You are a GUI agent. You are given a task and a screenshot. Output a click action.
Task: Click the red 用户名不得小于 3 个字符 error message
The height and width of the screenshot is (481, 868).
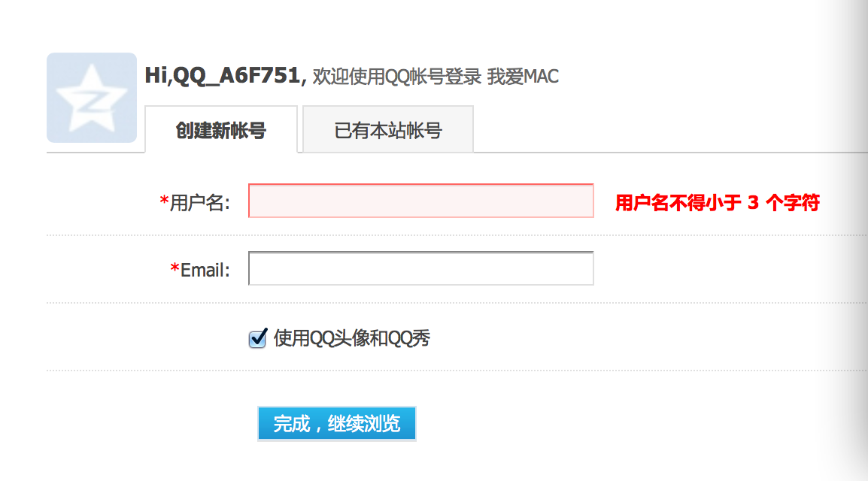(x=717, y=202)
